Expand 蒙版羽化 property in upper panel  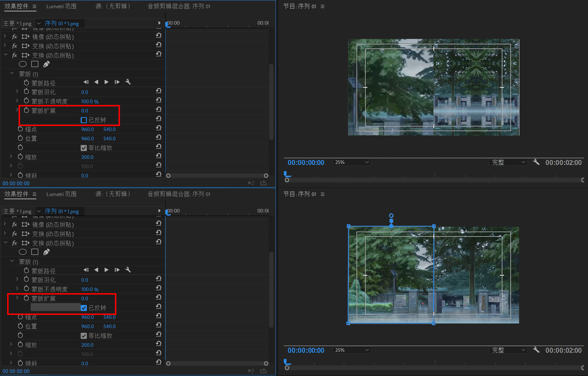[17, 91]
